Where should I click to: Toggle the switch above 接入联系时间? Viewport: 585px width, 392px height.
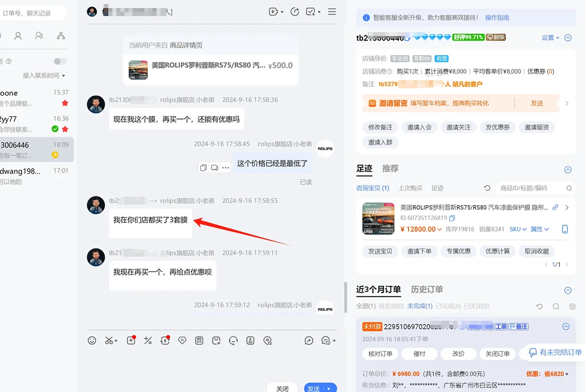click(59, 61)
